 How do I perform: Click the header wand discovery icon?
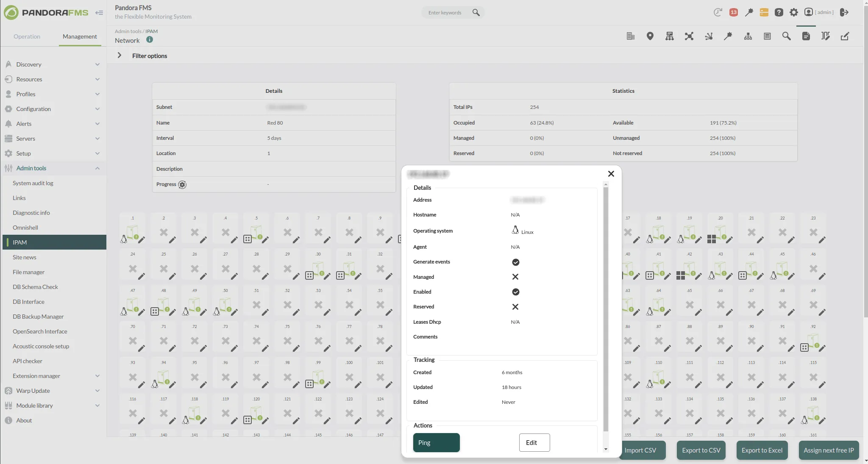pyautogui.click(x=749, y=12)
